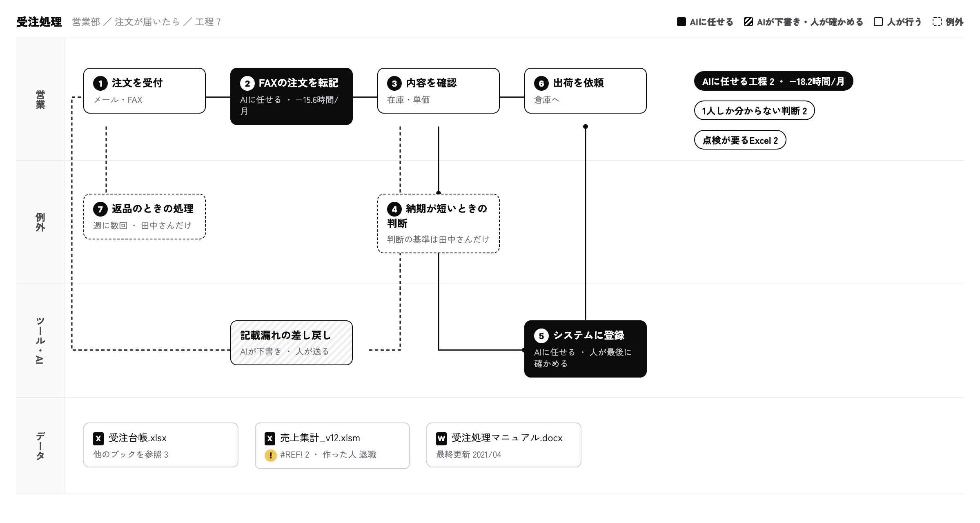Click the step 6 number badge
Image resolution: width=980 pixels, height=523 pixels.
coord(541,83)
